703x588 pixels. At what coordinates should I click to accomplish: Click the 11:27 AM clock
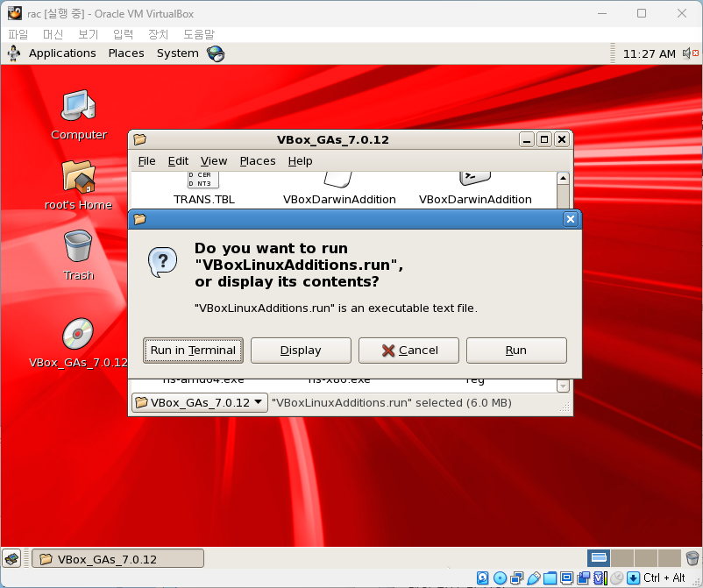[649, 53]
